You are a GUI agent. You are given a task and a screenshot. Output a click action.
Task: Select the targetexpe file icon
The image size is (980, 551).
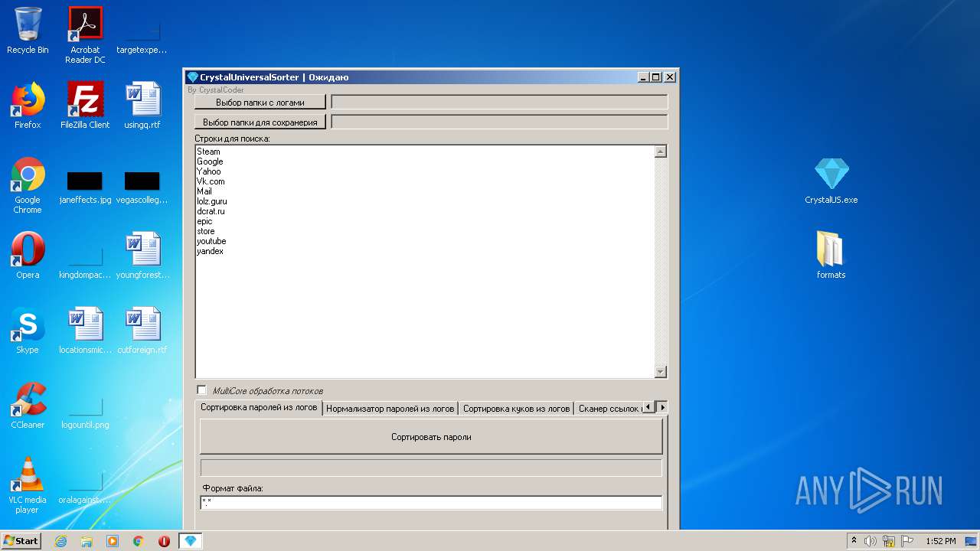tap(142, 38)
